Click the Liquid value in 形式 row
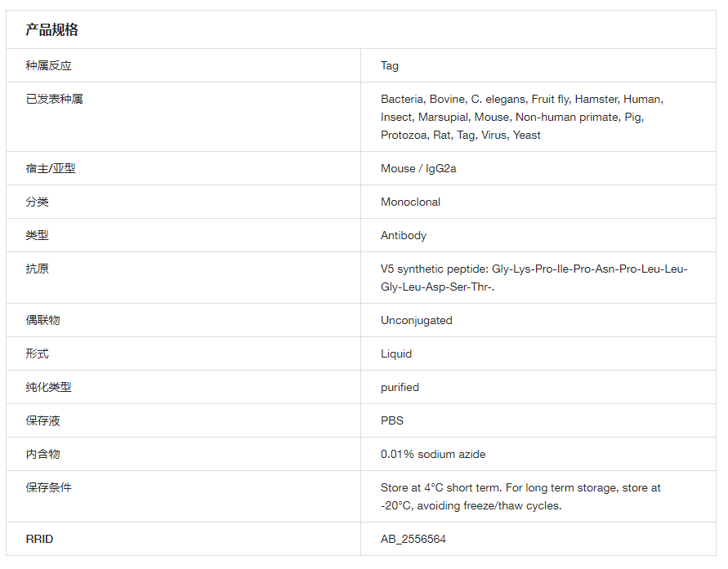 coord(396,353)
